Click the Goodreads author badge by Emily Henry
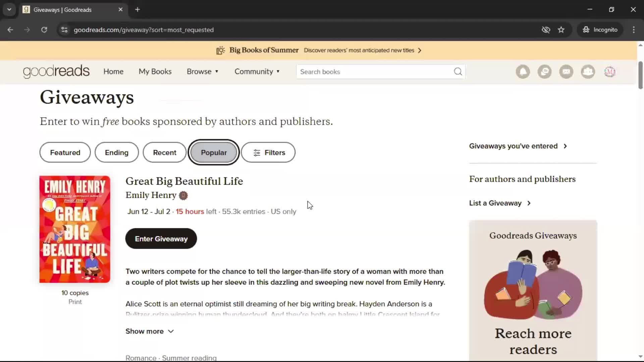The image size is (644, 362). [x=183, y=195]
